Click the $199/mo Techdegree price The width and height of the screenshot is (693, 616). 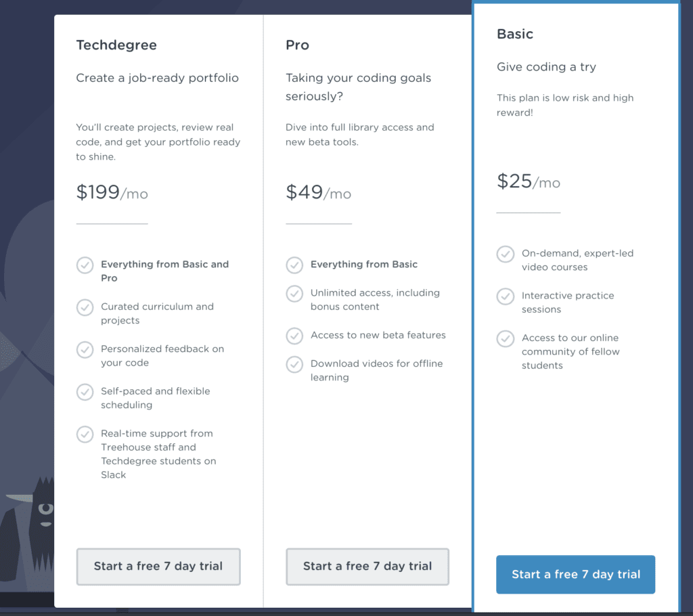[x=112, y=192]
